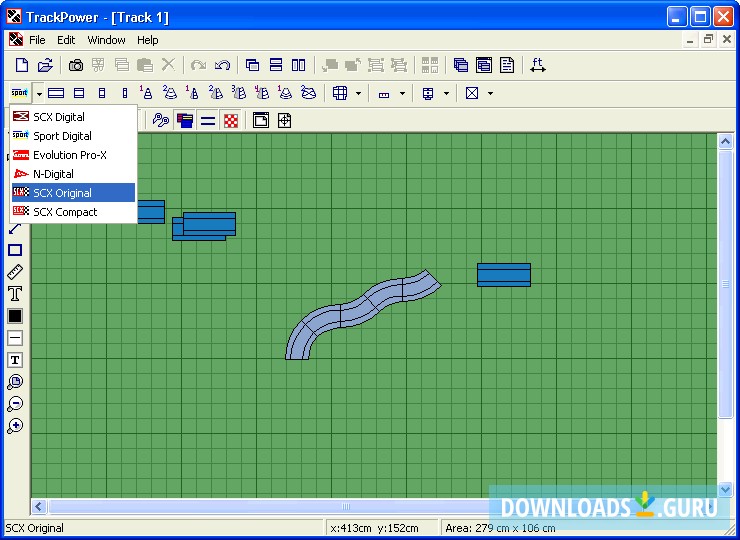This screenshot has height=540, width=740.
Task: Toggle the red checkered pattern button
Action: [231, 121]
